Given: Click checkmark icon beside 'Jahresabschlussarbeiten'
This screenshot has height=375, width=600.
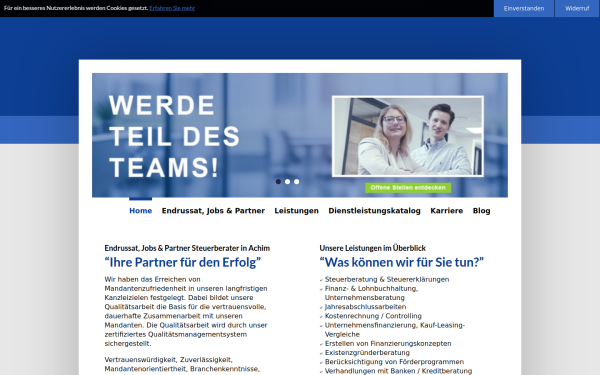Looking at the screenshot, I should click(x=321, y=308).
